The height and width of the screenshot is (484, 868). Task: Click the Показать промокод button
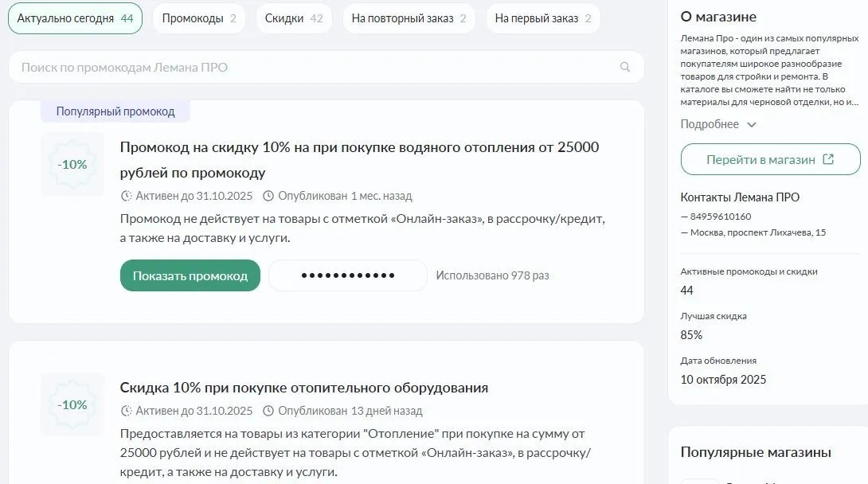coord(190,275)
